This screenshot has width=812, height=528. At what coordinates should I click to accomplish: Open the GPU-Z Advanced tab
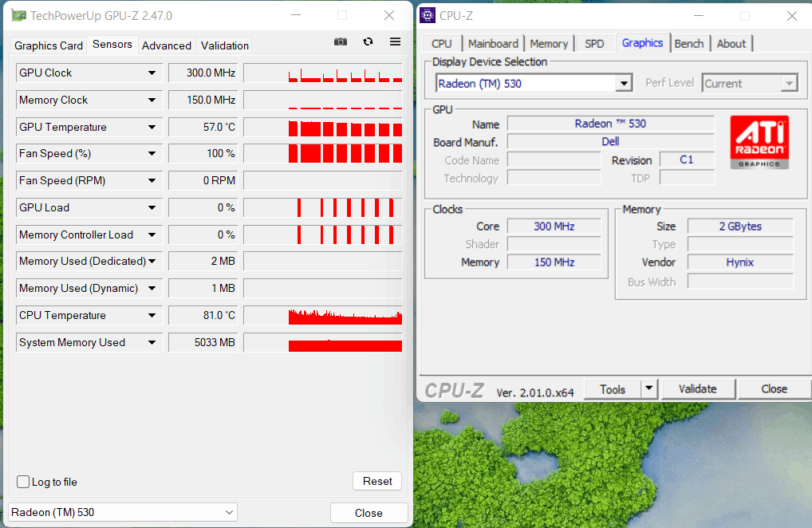167,45
